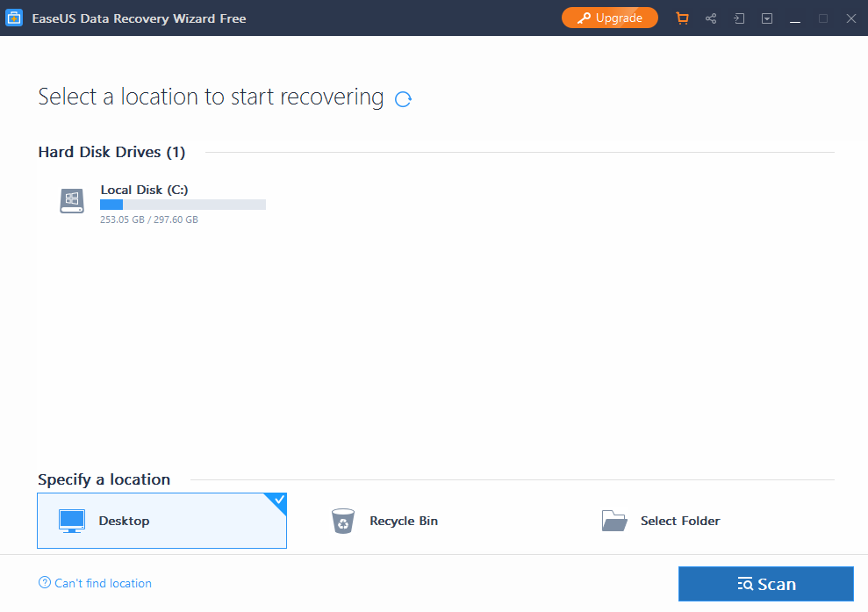Click the Local Disk (C:) drive icon

click(x=72, y=201)
